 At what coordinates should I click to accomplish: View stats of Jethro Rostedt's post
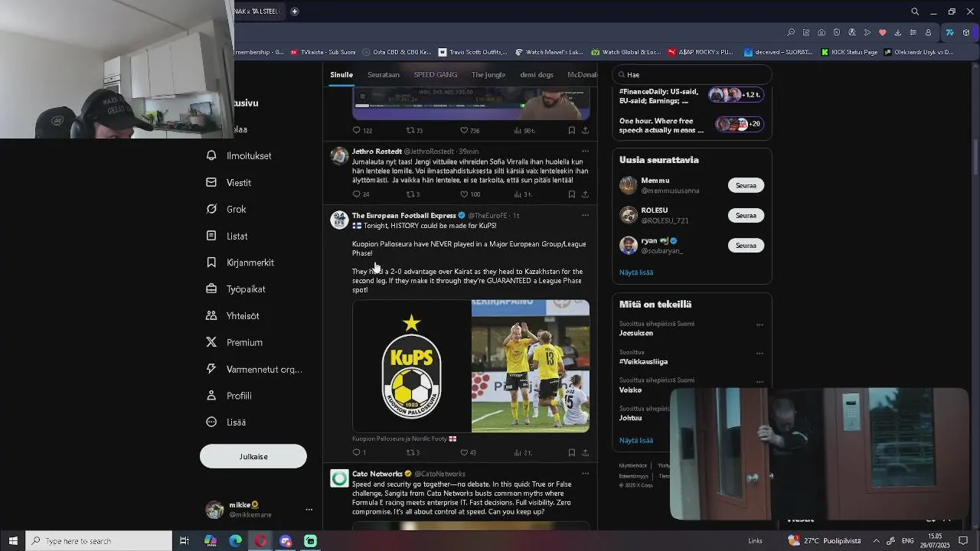523,194
